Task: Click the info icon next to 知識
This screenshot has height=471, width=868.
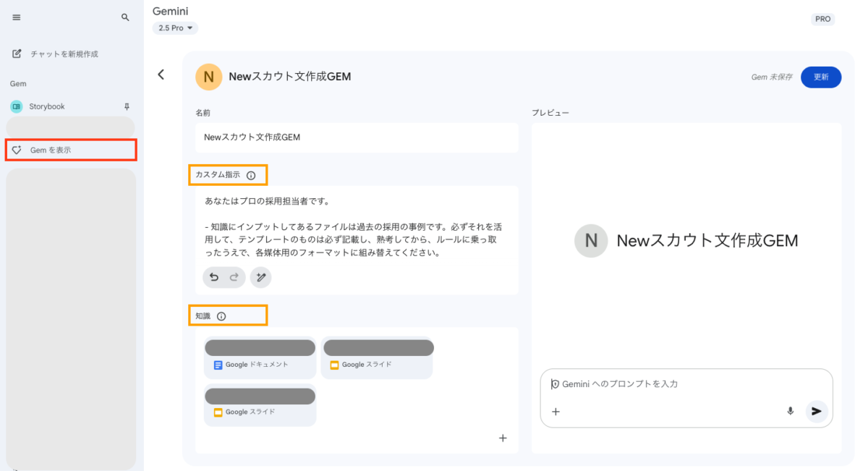Action: pyautogui.click(x=221, y=316)
